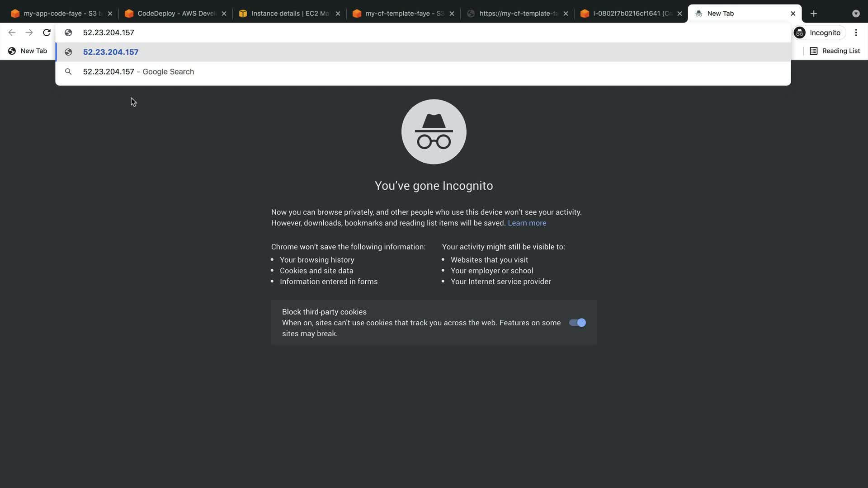Image resolution: width=868 pixels, height=488 pixels.
Task: Close the my-app-code-faye S3 tab
Action: (x=110, y=14)
